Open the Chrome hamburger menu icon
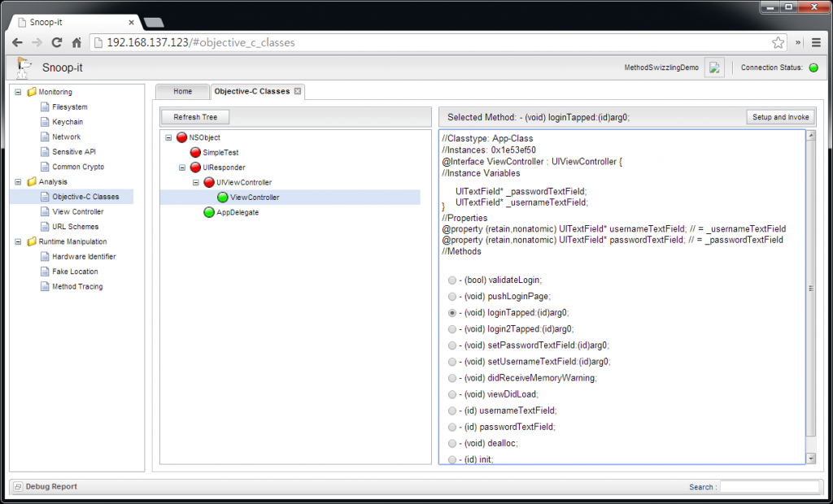Screen dimensions: 833x504 pos(816,42)
